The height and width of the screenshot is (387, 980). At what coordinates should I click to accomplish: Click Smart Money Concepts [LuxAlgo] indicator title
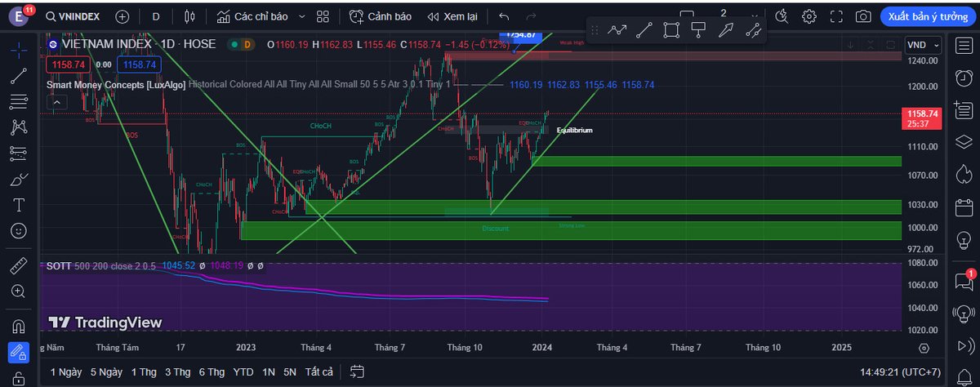click(x=116, y=84)
